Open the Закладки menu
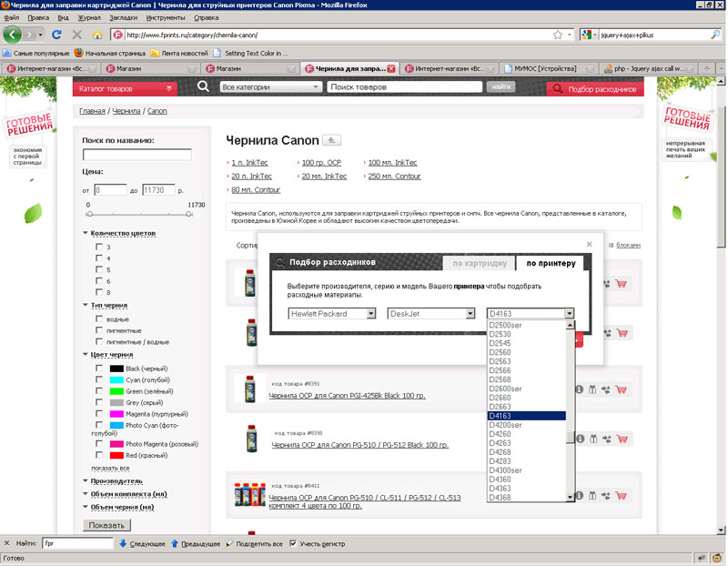The height and width of the screenshot is (566, 728). tap(124, 17)
